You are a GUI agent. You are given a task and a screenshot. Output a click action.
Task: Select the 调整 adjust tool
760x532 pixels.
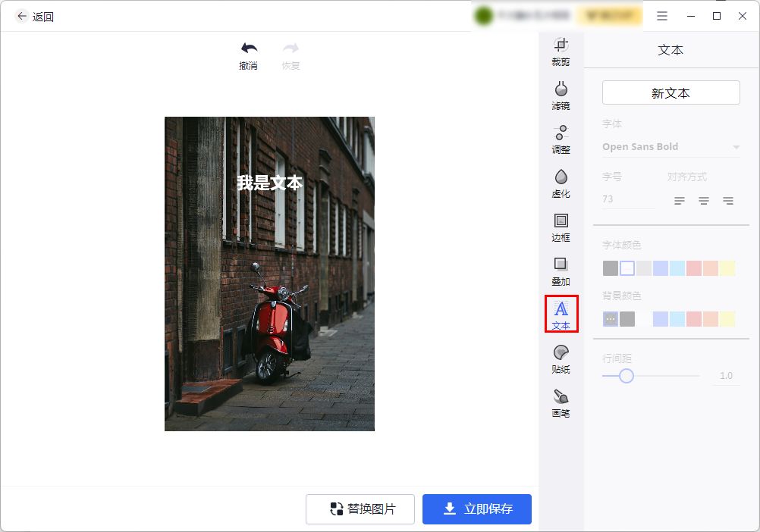(561, 139)
